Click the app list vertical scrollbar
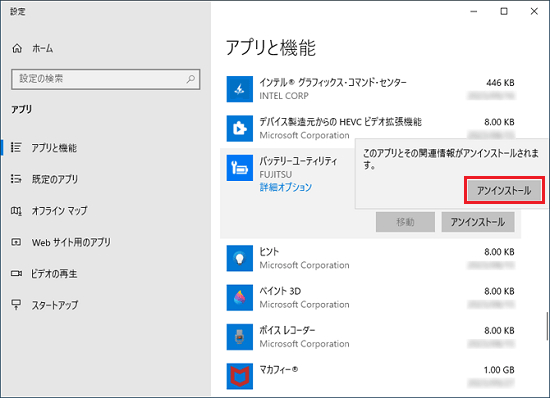 coord(546,326)
